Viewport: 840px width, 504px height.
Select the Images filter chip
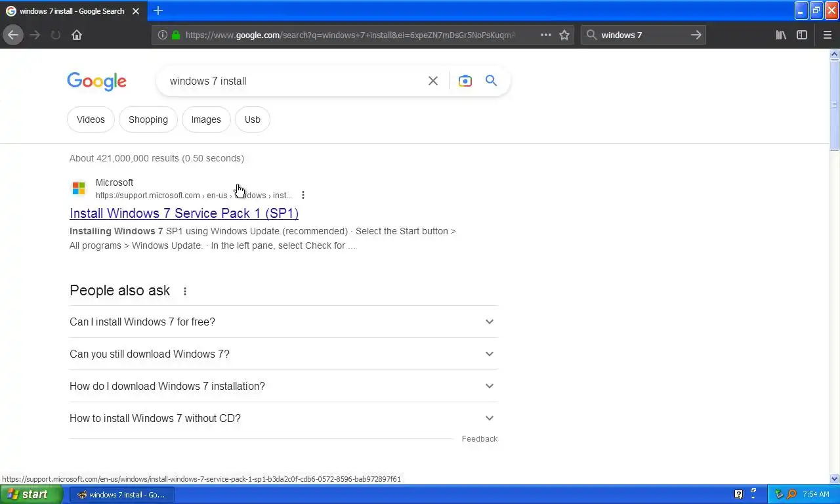[x=206, y=119]
